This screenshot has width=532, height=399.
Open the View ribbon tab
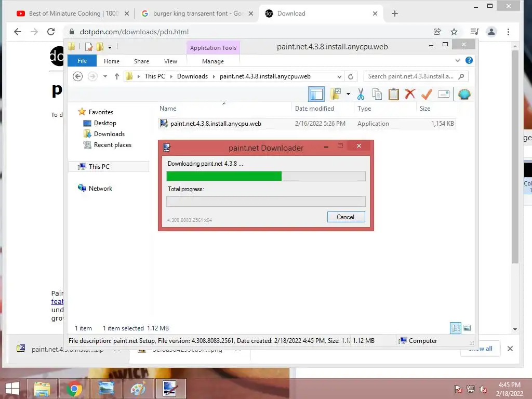click(170, 61)
